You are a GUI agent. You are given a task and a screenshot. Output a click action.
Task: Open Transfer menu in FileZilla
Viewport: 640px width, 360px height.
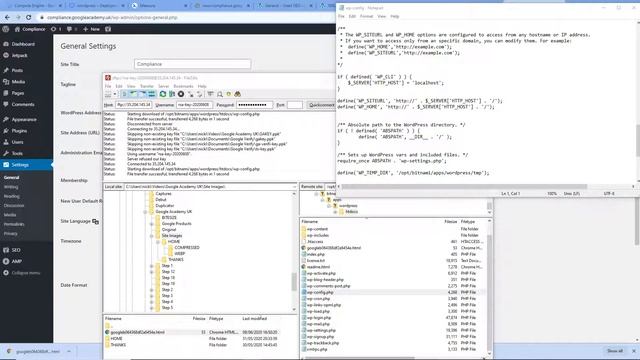(147, 86)
